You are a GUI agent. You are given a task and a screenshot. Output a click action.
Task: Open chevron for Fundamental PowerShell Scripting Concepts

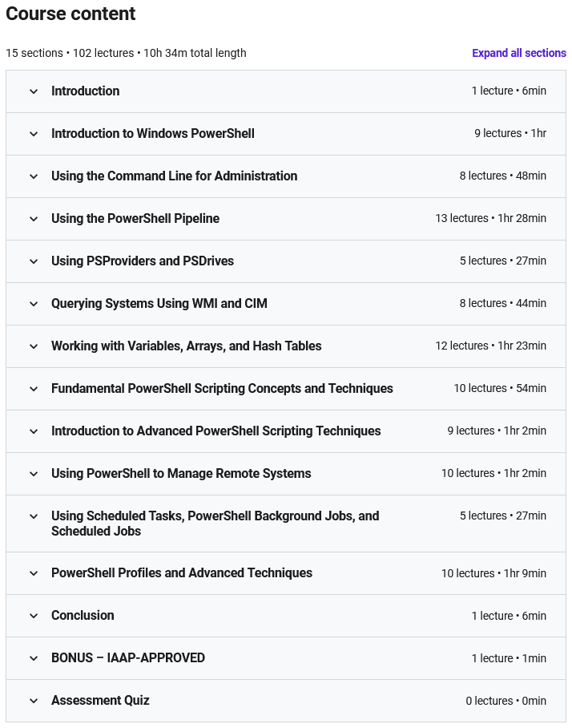[x=34, y=389]
